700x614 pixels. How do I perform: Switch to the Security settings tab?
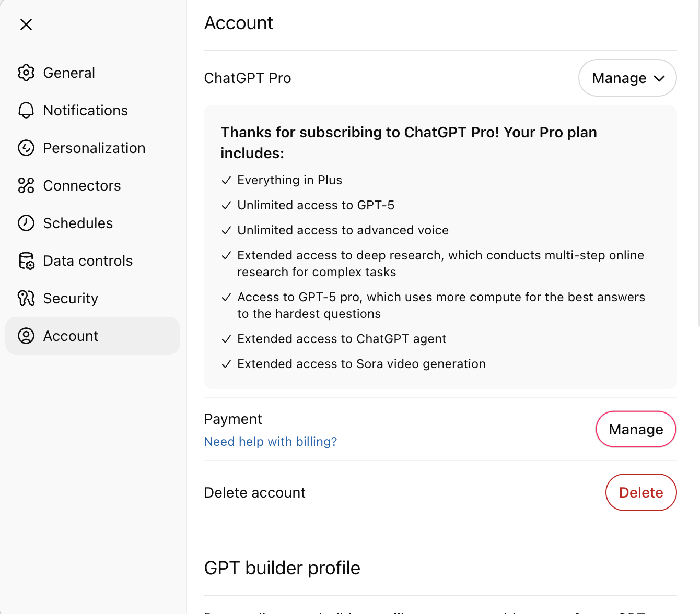[70, 298]
